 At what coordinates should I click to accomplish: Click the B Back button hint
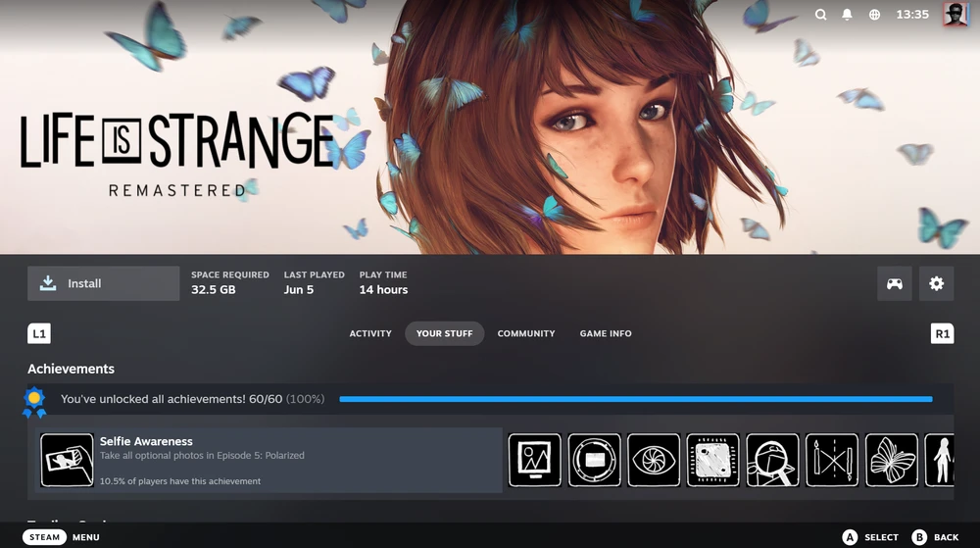(935, 537)
